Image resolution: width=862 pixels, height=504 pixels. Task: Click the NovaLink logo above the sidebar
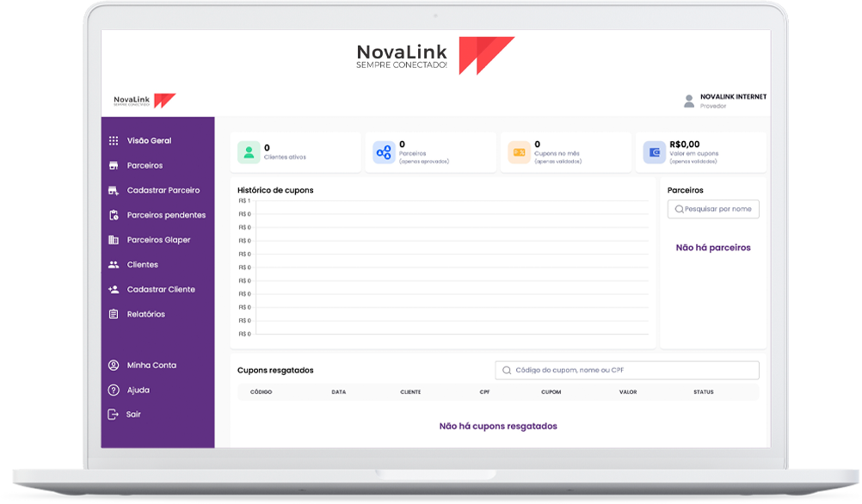coord(145,101)
